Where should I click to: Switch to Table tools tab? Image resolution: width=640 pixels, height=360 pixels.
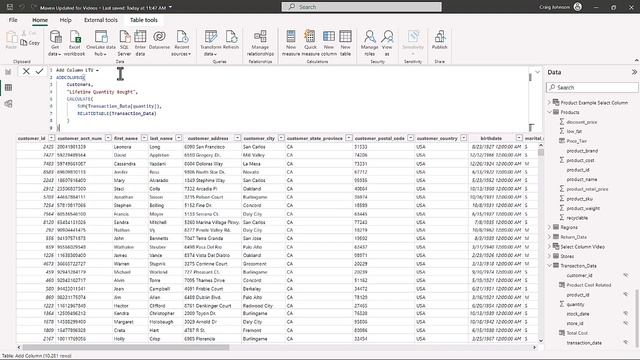[144, 20]
